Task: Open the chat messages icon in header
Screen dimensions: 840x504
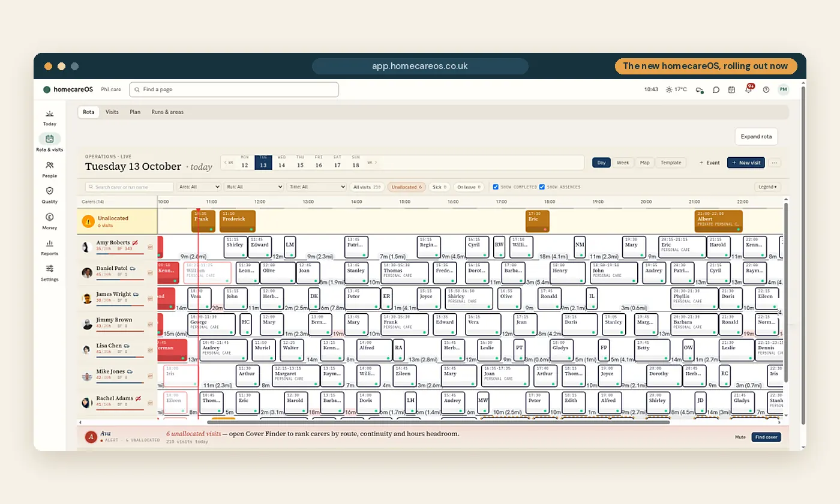Action: click(716, 90)
